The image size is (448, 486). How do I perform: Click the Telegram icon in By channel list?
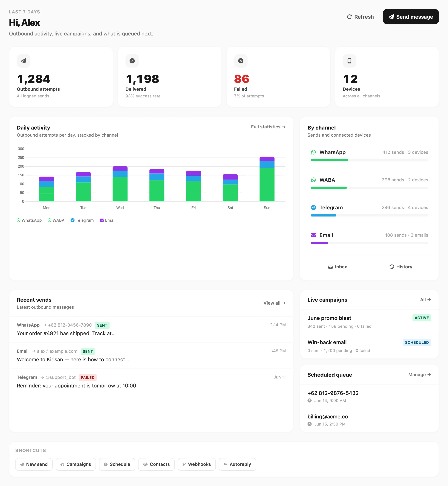[313, 208]
